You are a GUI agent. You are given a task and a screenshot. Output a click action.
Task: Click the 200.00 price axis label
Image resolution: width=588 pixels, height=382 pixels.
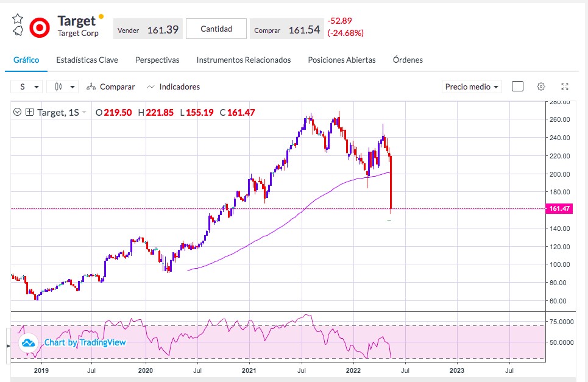pos(559,174)
